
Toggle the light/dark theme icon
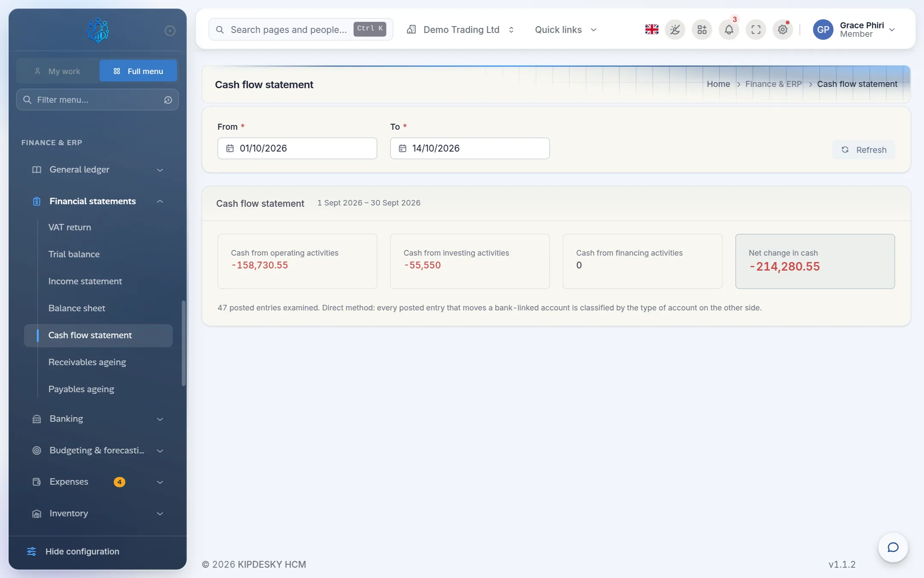(675, 30)
